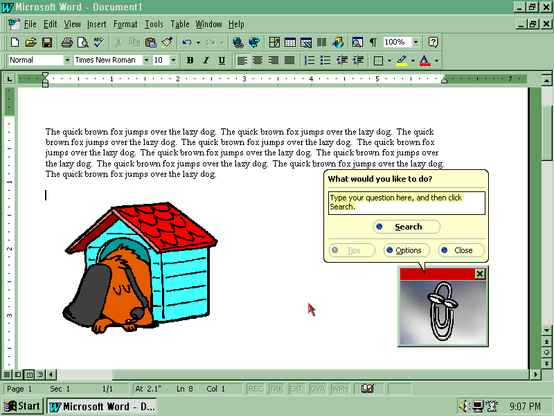Open the File menu
The width and height of the screenshot is (554, 416).
pyautogui.click(x=30, y=24)
